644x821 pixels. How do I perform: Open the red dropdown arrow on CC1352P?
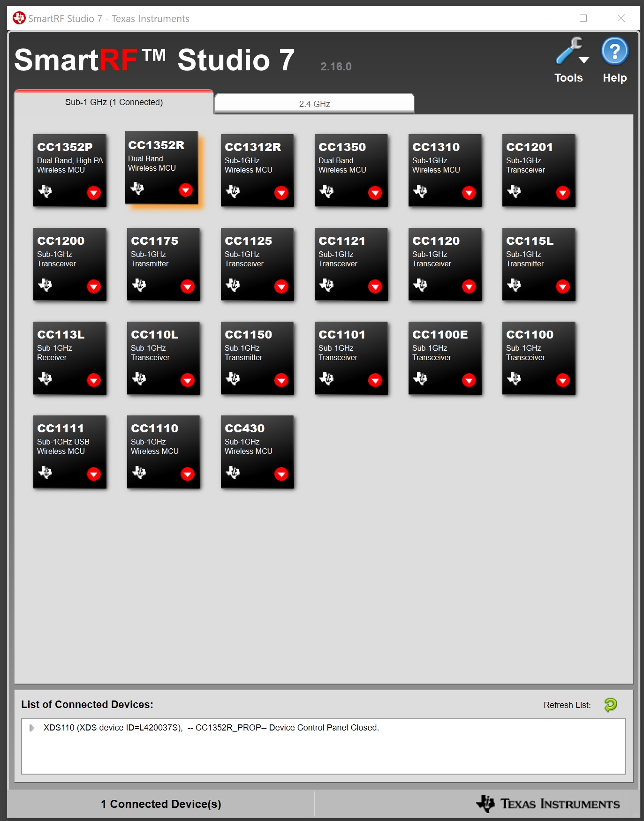click(94, 193)
